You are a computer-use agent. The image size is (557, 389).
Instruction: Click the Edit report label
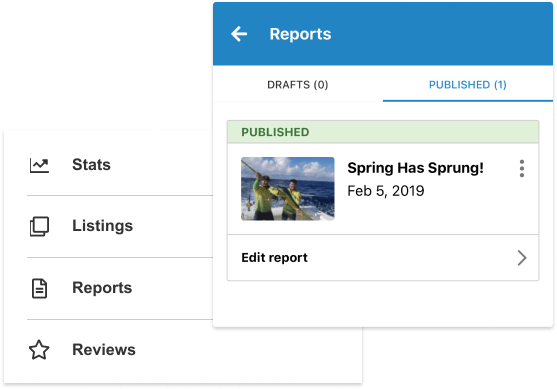click(274, 258)
